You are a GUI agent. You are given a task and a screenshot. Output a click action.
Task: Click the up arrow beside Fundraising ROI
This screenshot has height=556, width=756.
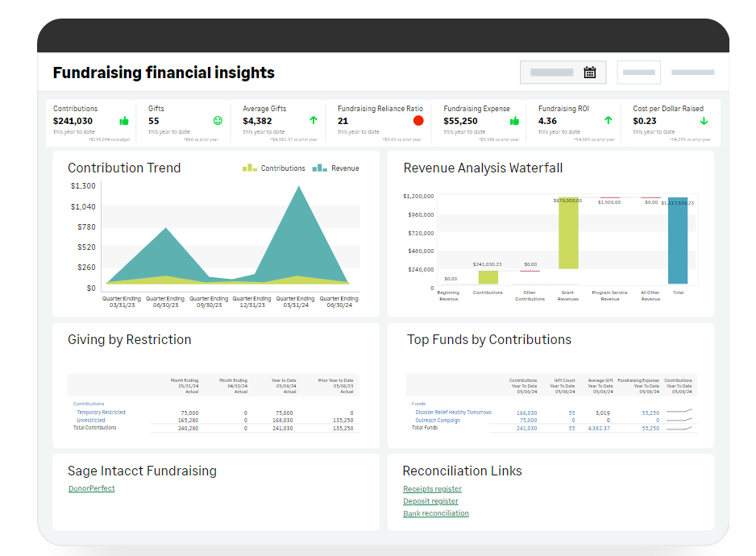tap(609, 121)
